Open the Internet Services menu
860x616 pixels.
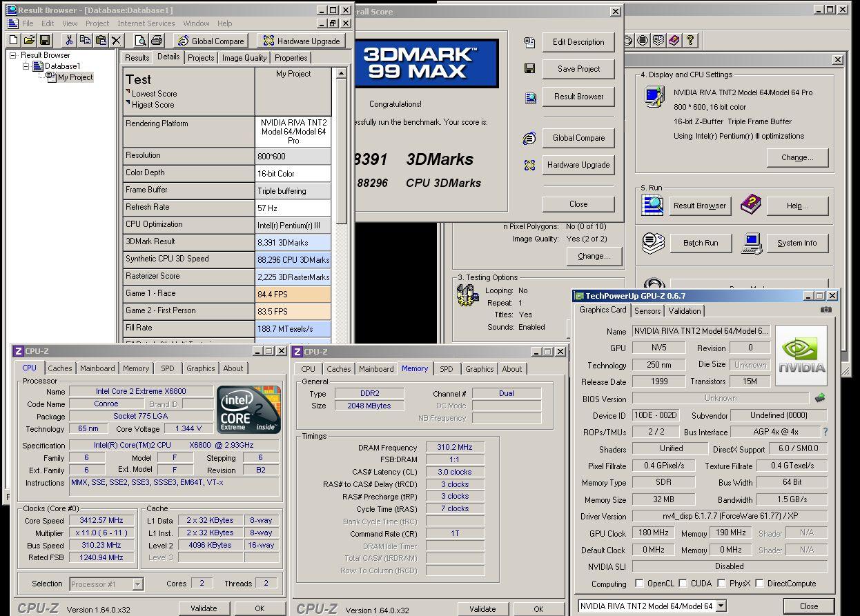coord(146,23)
